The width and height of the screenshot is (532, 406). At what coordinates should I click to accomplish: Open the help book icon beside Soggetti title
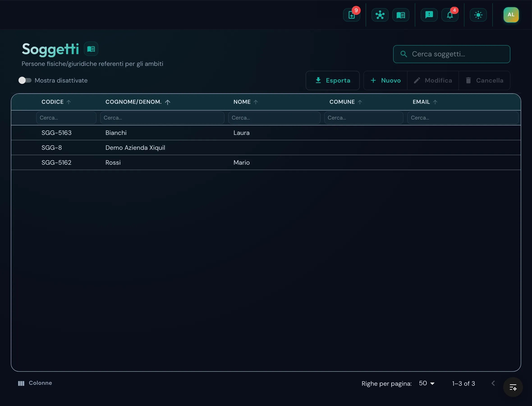91,49
